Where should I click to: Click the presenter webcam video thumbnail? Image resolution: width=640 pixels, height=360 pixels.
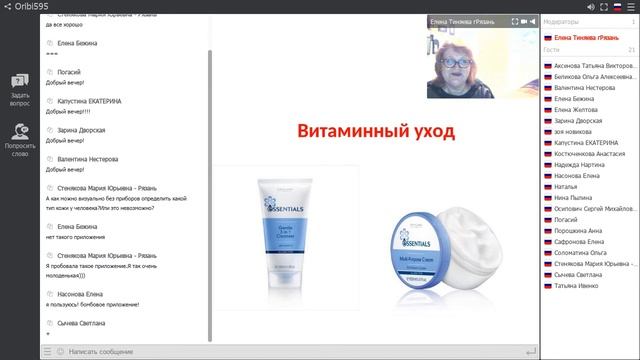[483, 63]
